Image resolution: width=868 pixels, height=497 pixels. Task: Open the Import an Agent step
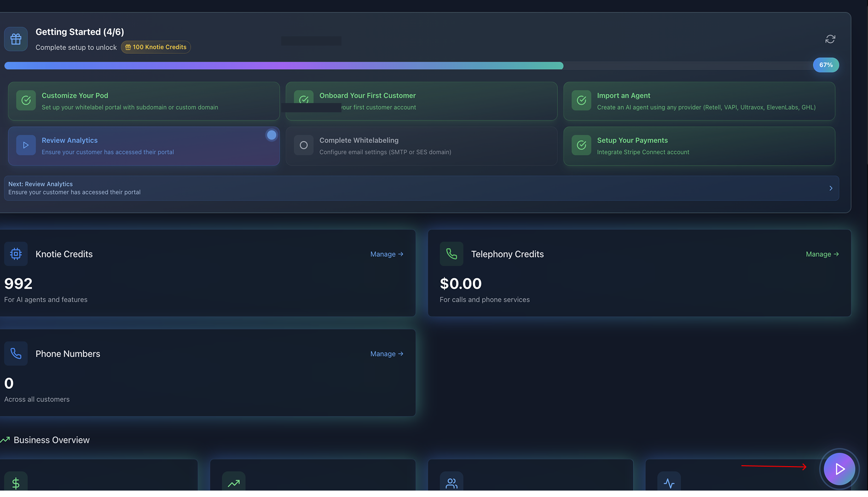tap(699, 101)
